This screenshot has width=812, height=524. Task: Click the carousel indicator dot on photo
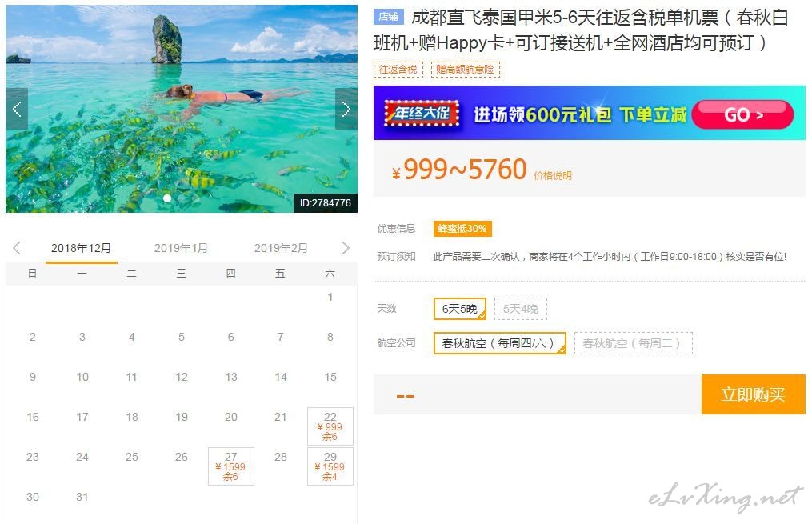(166, 198)
